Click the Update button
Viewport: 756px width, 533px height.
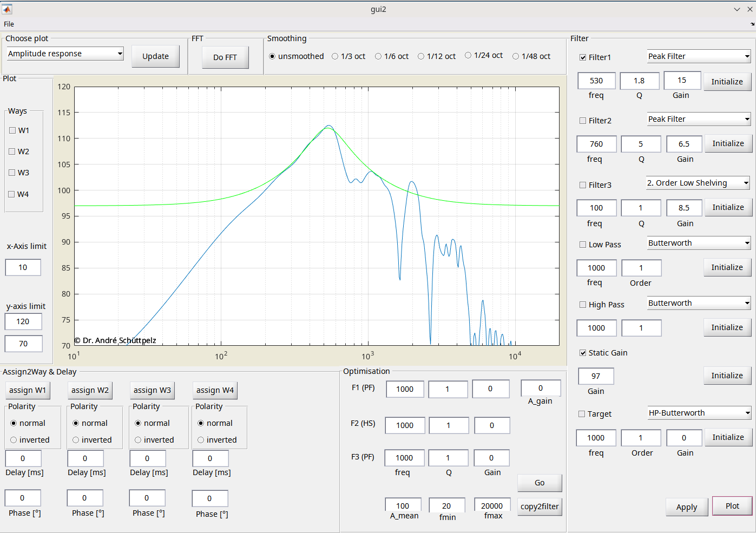click(155, 56)
